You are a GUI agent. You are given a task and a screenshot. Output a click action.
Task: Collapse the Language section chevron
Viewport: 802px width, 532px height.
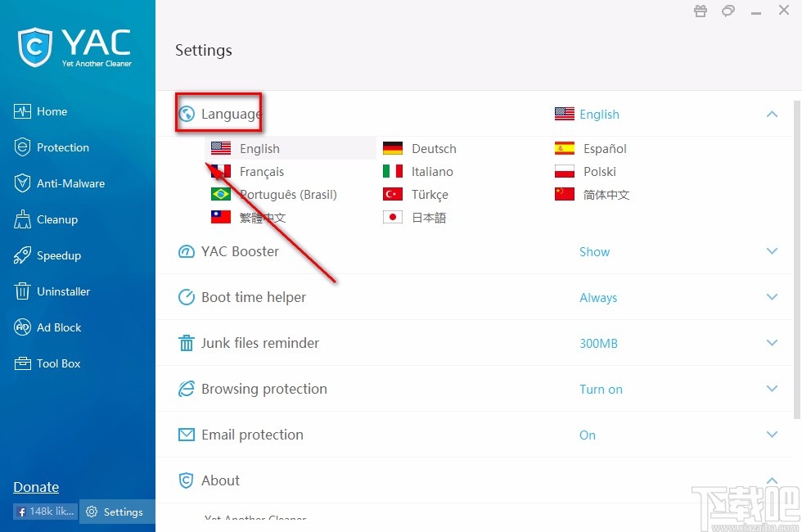[772, 114]
